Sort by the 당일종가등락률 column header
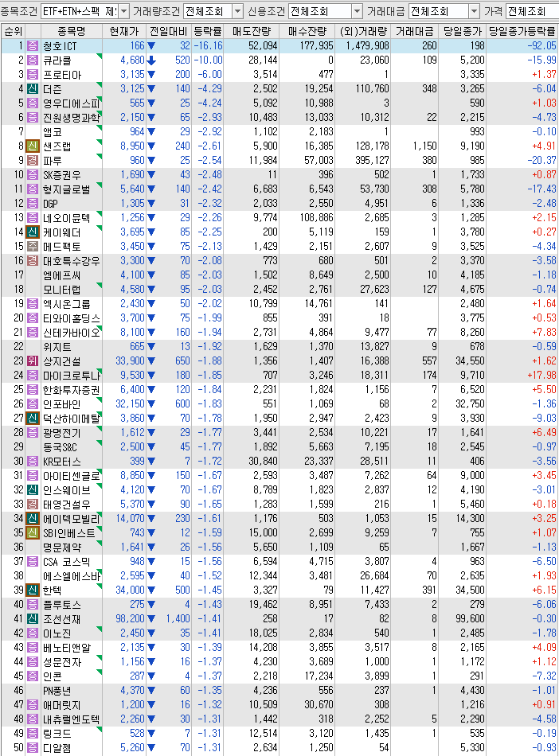 pos(522,31)
